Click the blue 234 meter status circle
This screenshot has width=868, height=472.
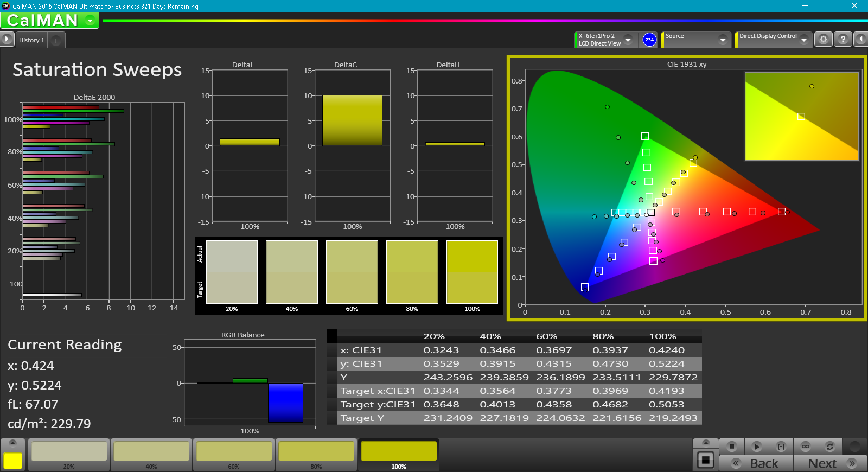click(x=649, y=40)
